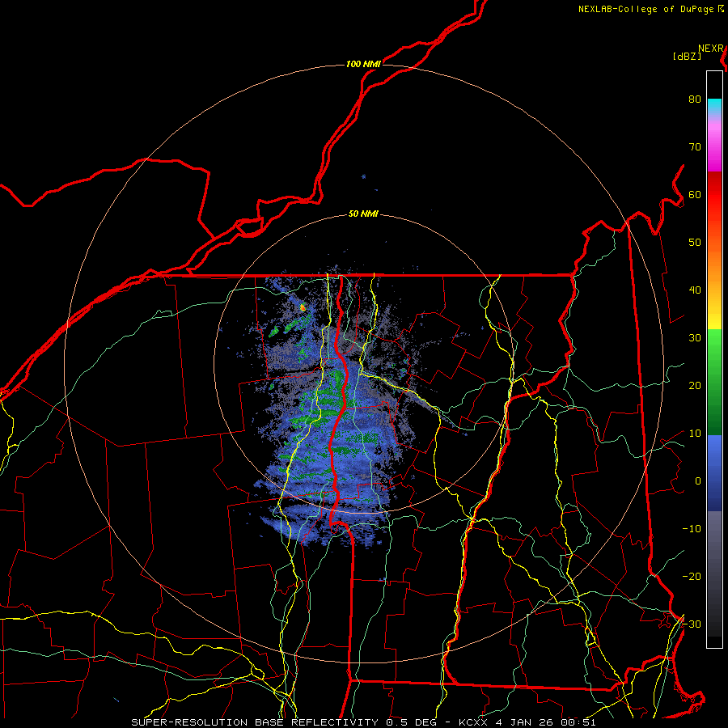Click the 50 value on the dBZ scale
This screenshot has width=728, height=728.
coord(695,243)
